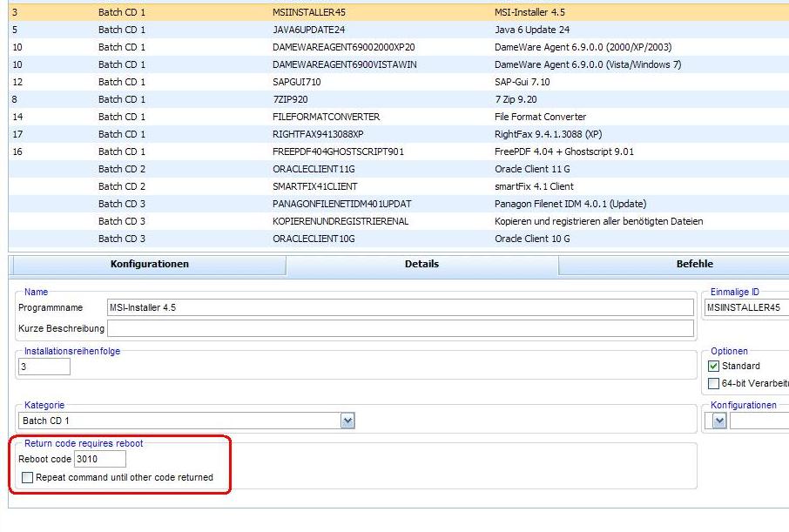The width and height of the screenshot is (789, 532).
Task: Click the Installationsreihenfolge input field
Action: click(44, 367)
